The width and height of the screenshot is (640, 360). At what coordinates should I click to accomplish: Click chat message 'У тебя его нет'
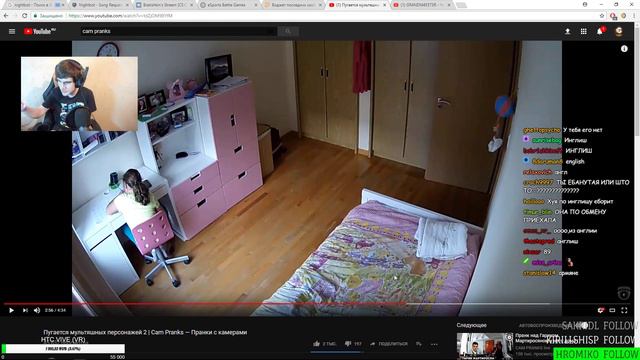point(582,130)
